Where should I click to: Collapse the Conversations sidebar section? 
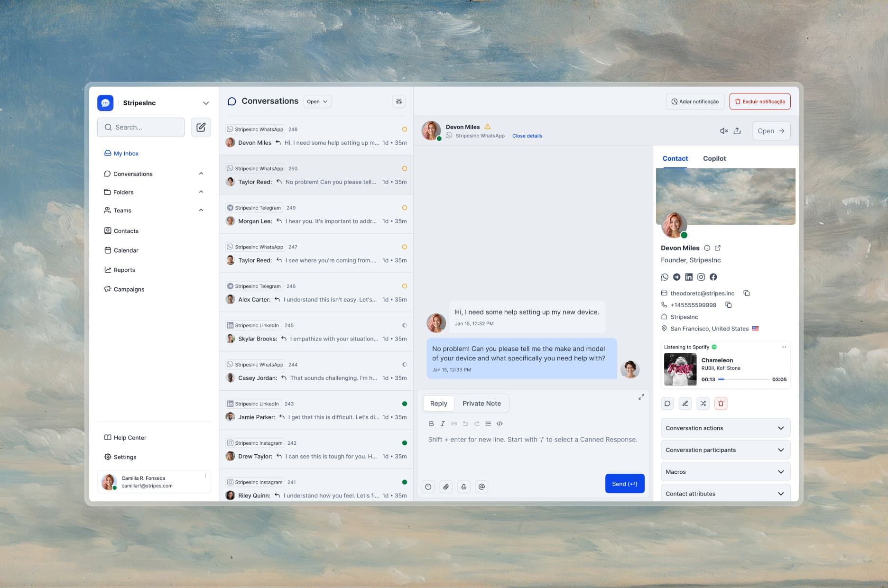[x=201, y=174]
